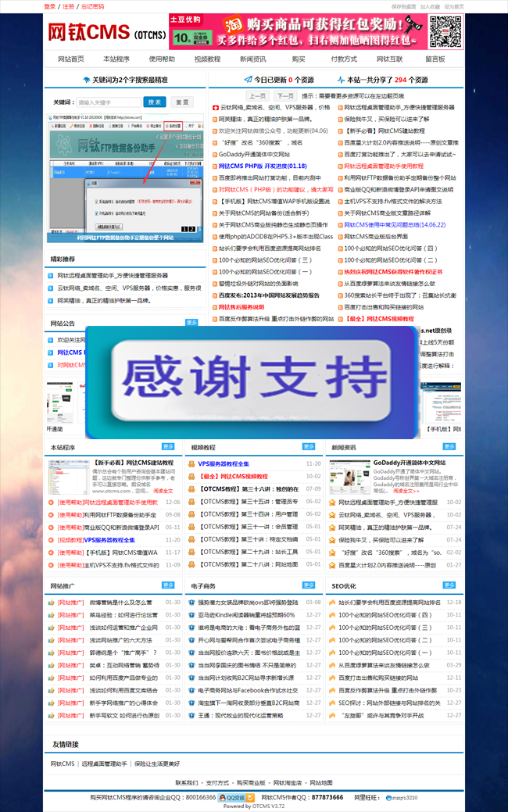The height and width of the screenshot is (812, 508).
Task: Open the 视频教程 nav item
Action: [x=208, y=59]
